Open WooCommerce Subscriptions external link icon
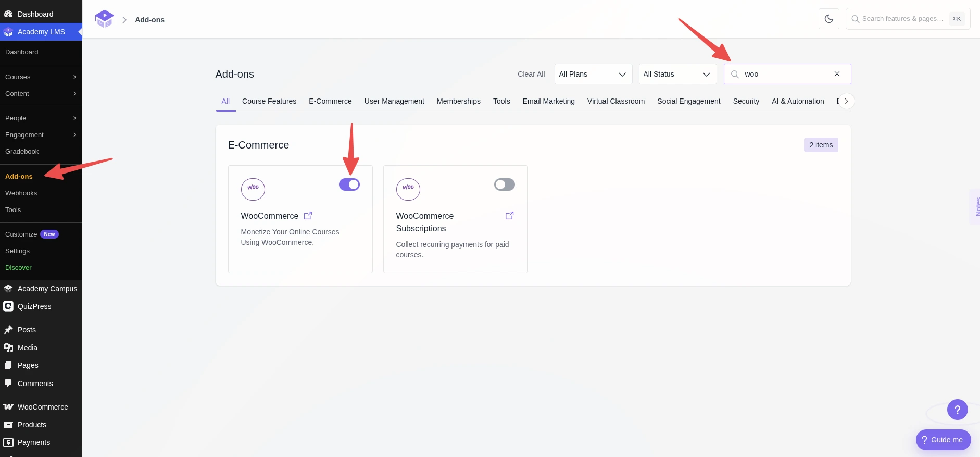Screen dimensions: 980x457 (x=509, y=215)
